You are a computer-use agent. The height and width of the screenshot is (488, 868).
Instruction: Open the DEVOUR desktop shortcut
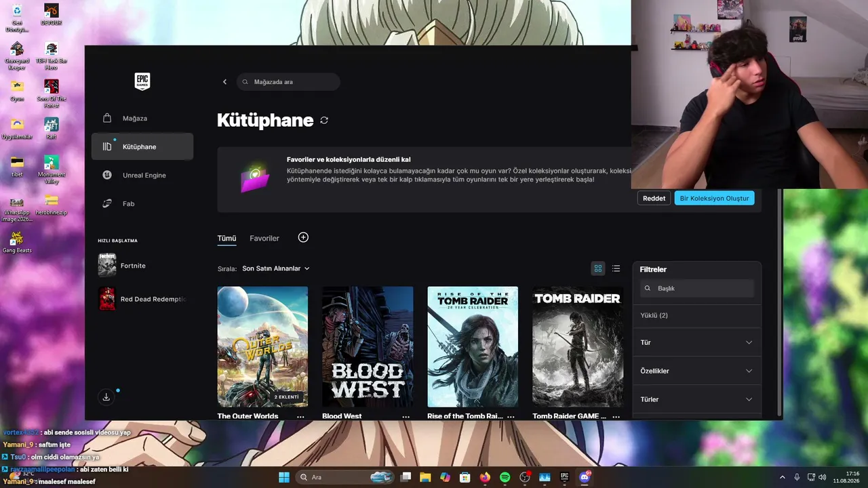[x=52, y=14]
